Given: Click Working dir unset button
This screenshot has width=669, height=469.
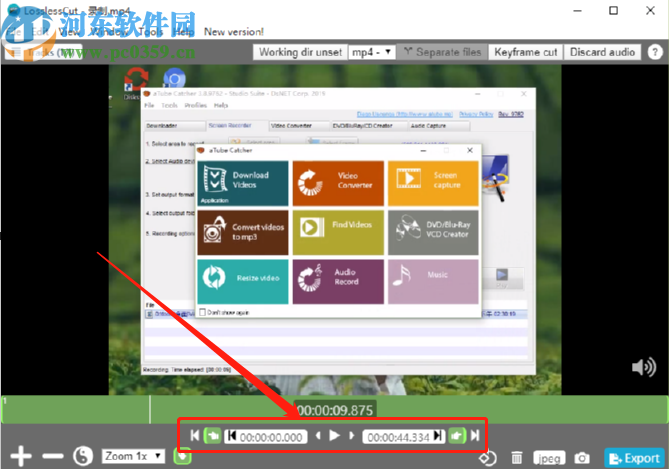Looking at the screenshot, I should pyautogui.click(x=300, y=52).
